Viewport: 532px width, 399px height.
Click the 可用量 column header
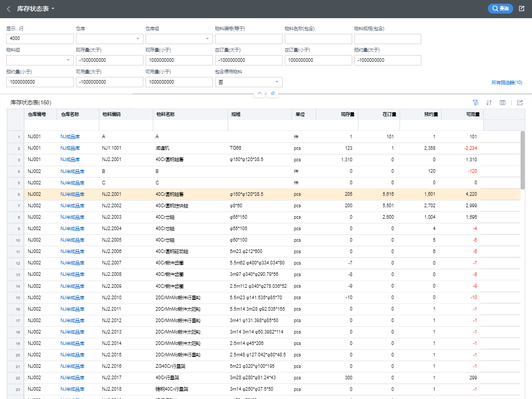pos(462,114)
